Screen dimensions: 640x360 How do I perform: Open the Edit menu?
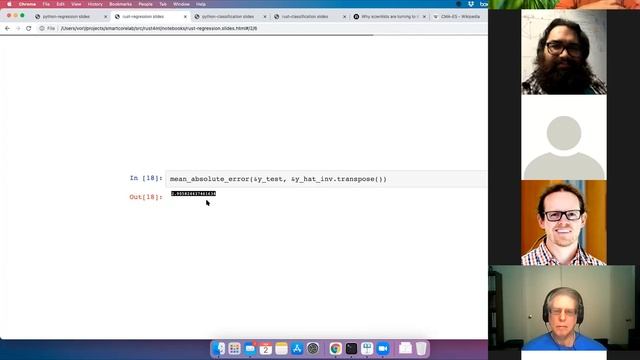point(60,4)
